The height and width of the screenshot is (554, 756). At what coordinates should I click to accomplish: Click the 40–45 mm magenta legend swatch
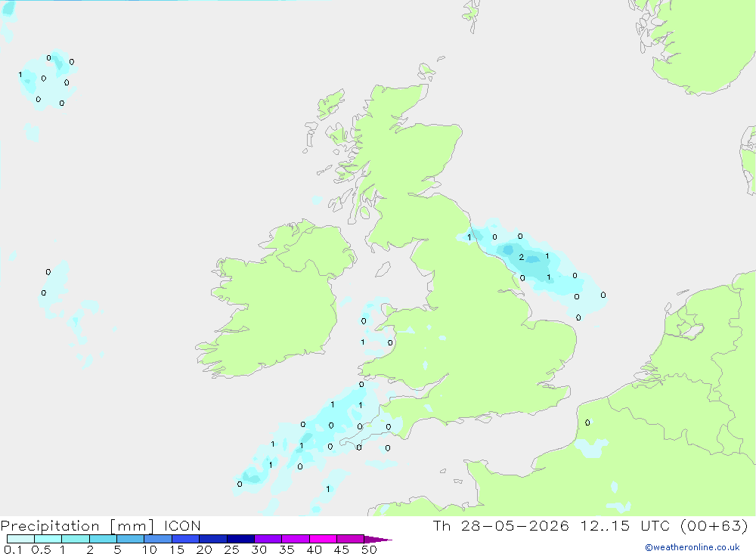(x=323, y=539)
